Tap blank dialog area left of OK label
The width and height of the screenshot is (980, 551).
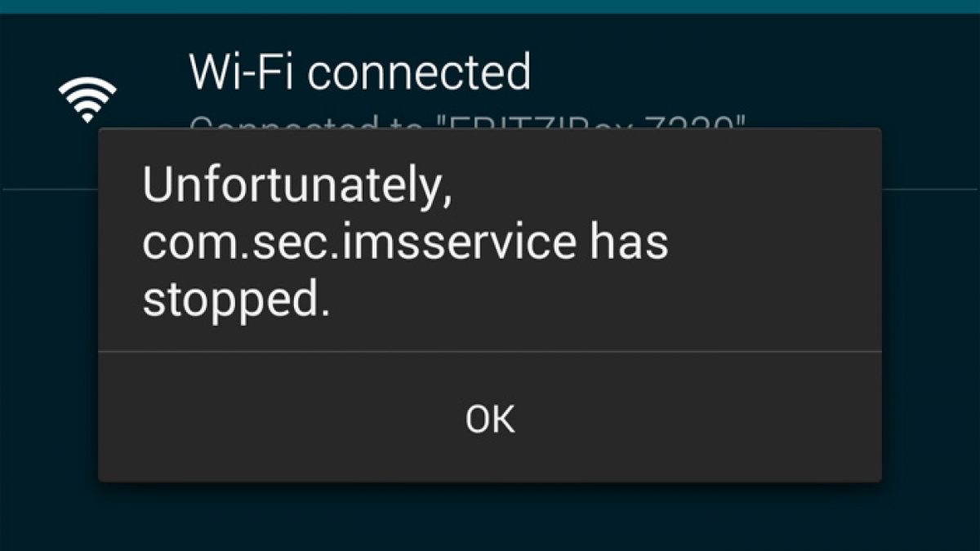click(x=278, y=418)
